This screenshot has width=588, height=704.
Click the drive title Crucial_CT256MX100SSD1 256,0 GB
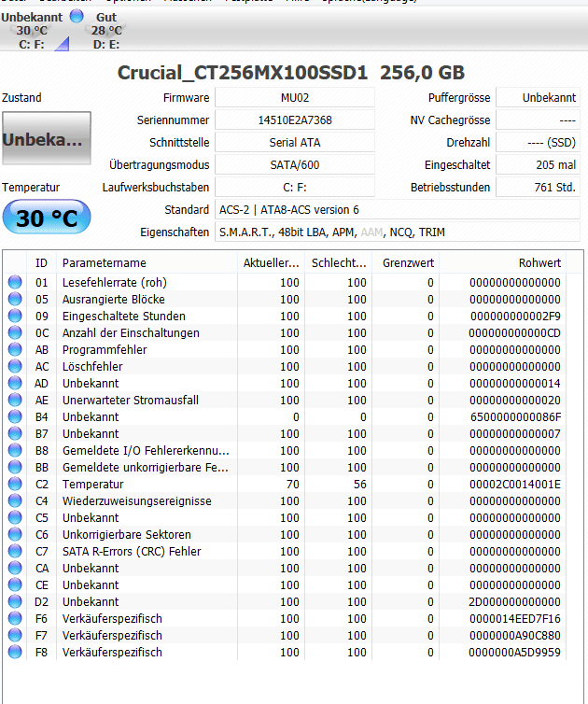click(291, 73)
